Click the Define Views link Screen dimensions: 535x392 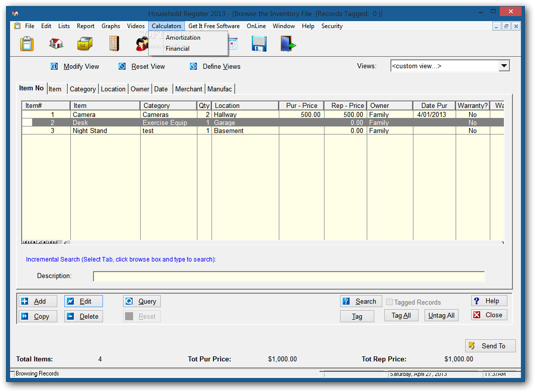222,66
